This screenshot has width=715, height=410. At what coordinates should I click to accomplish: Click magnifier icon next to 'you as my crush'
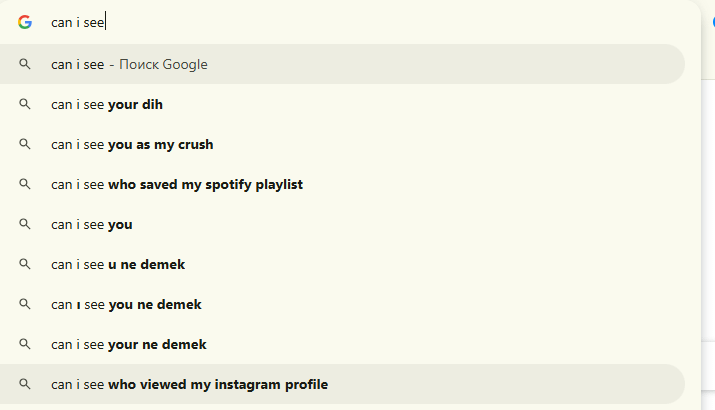tap(25, 144)
